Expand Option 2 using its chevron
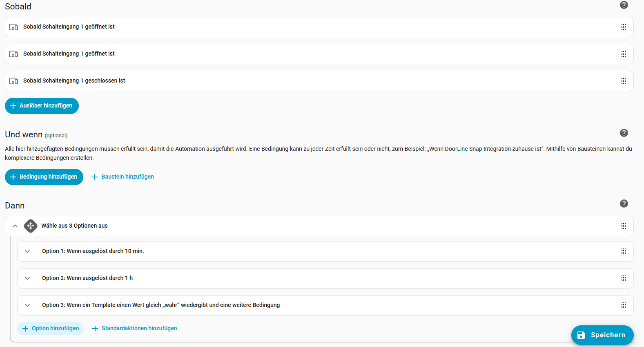 [x=27, y=278]
